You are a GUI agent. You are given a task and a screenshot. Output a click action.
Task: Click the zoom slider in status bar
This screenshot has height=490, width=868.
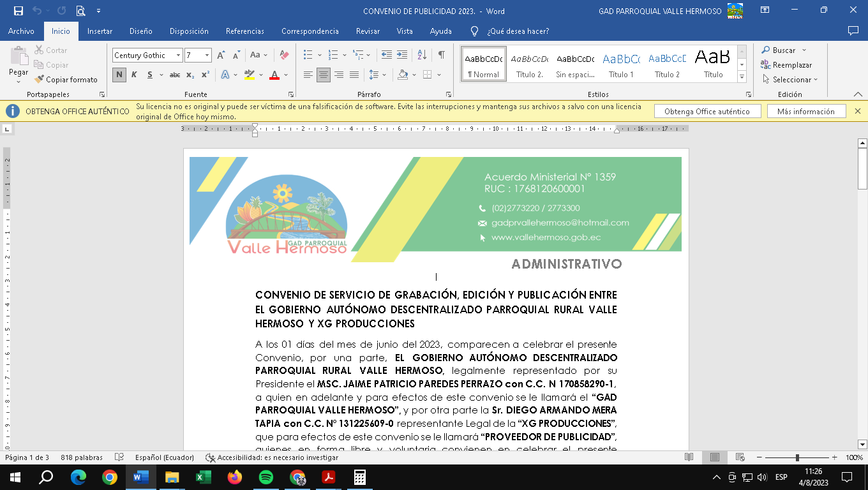pos(797,457)
